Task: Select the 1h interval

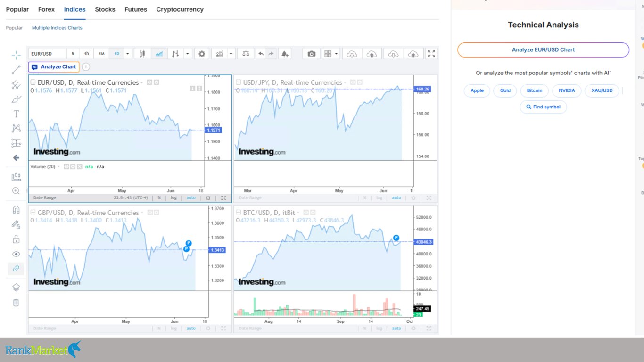Action: 87,54
